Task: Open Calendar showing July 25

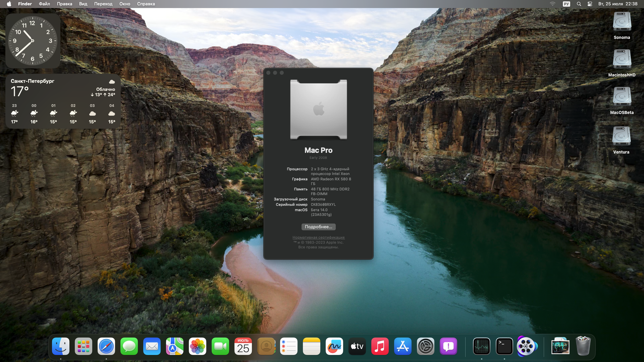Action: [x=243, y=346]
